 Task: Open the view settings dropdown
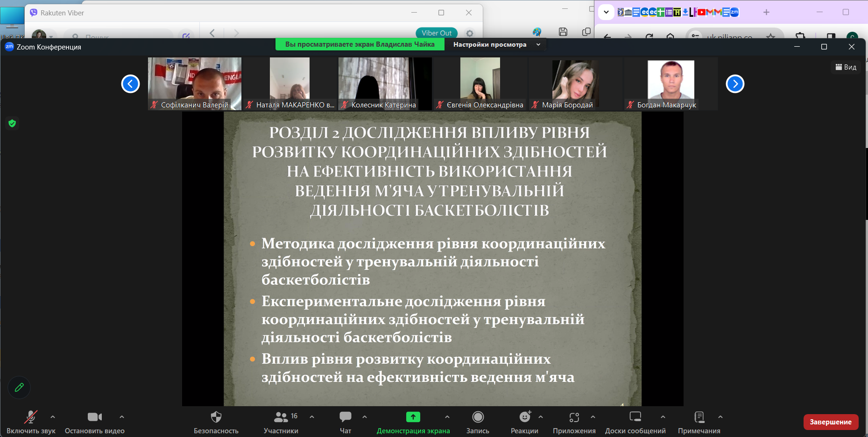(496, 44)
